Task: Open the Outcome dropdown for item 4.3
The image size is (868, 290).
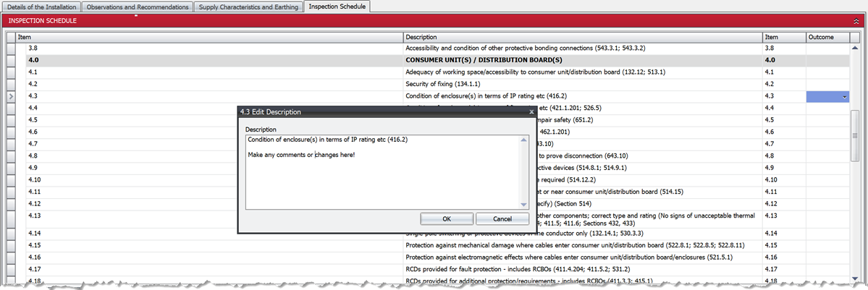Action: click(845, 97)
